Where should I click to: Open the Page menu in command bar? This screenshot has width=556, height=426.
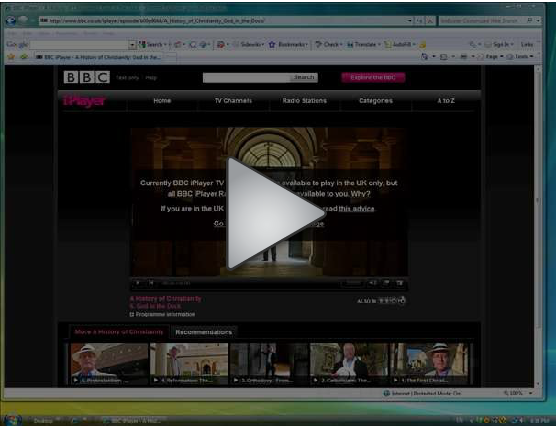(490, 57)
